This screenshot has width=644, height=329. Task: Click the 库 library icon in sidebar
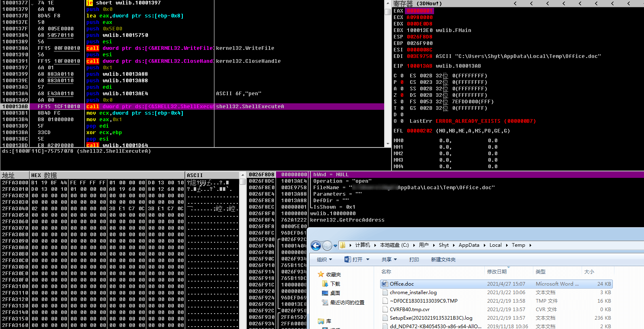(x=321, y=321)
